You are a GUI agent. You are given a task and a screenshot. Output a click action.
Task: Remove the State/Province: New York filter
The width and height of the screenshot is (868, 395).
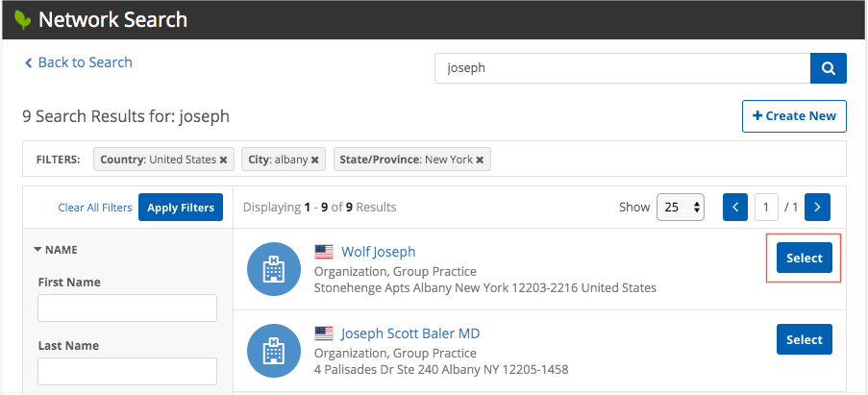(480, 160)
